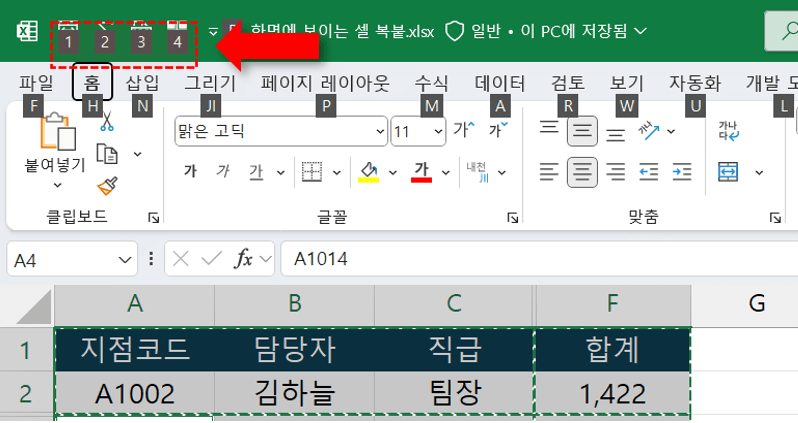Toggle horizontal center alignment

tap(582, 172)
